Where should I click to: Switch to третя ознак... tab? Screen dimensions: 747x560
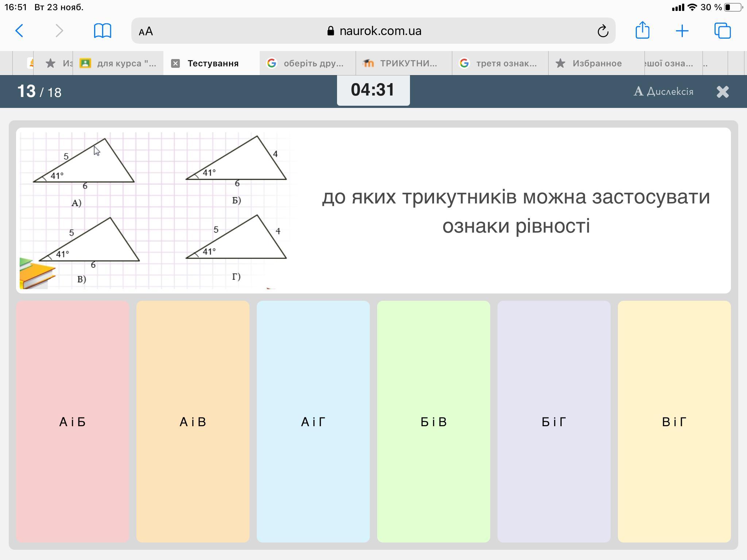point(500,63)
